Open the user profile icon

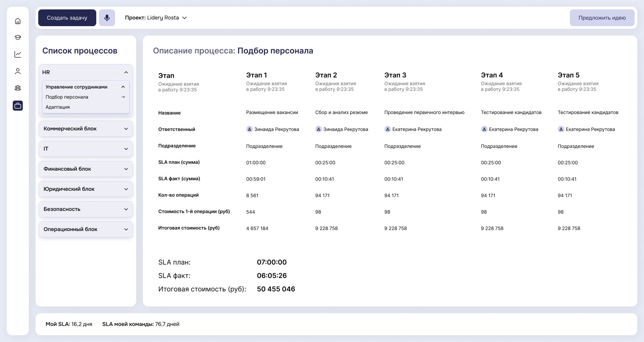click(x=18, y=71)
